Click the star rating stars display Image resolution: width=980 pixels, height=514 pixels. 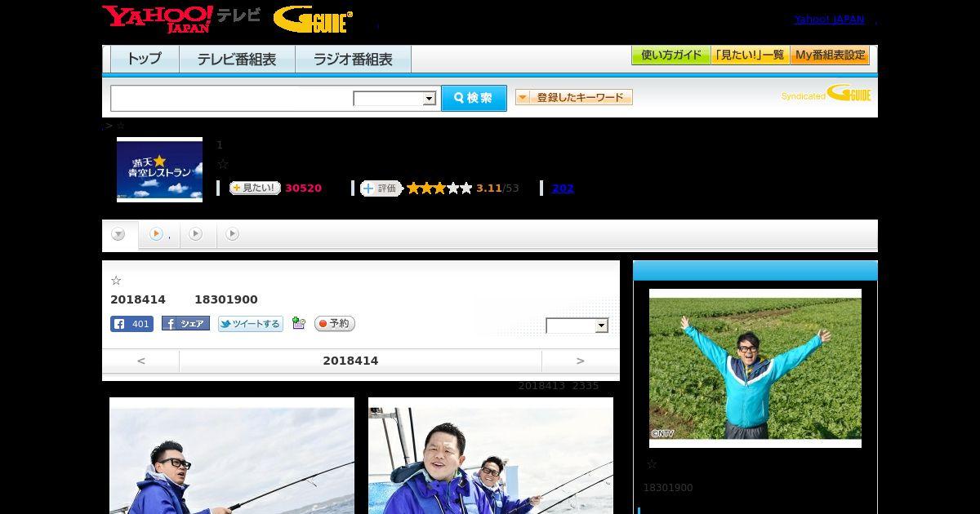[x=439, y=188]
